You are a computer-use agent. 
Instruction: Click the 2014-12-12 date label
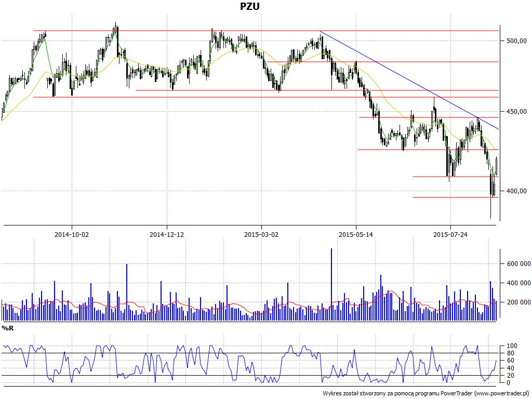coord(167,234)
